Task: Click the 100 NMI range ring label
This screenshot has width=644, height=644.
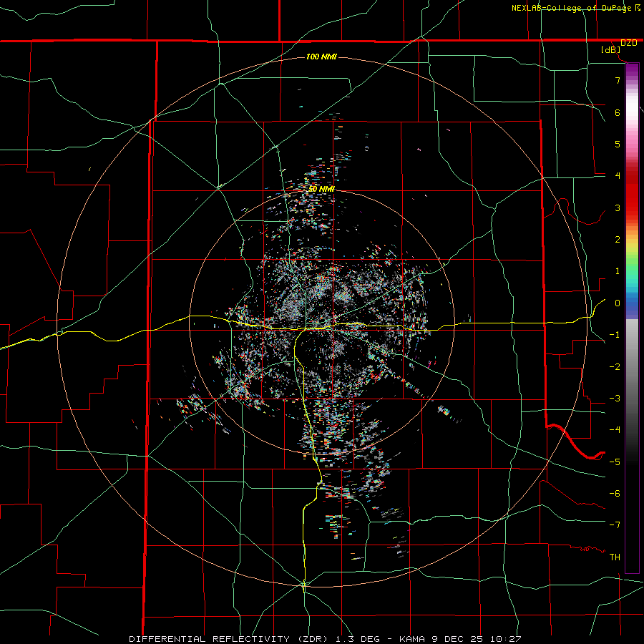Action: click(321, 57)
